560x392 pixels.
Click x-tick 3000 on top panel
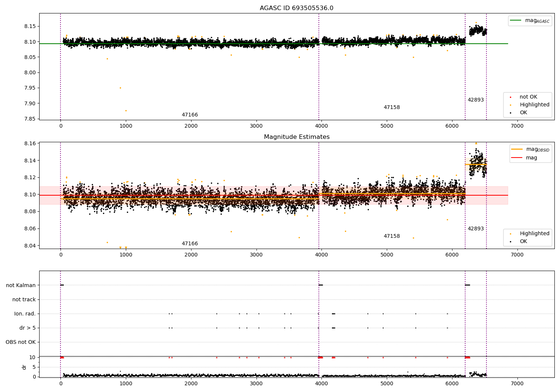click(256, 126)
